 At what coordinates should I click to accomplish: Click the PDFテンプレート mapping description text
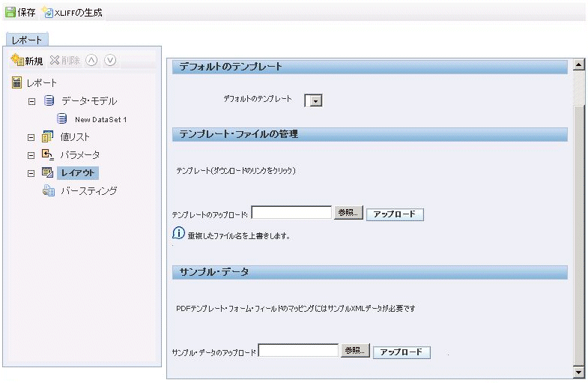coord(296,309)
